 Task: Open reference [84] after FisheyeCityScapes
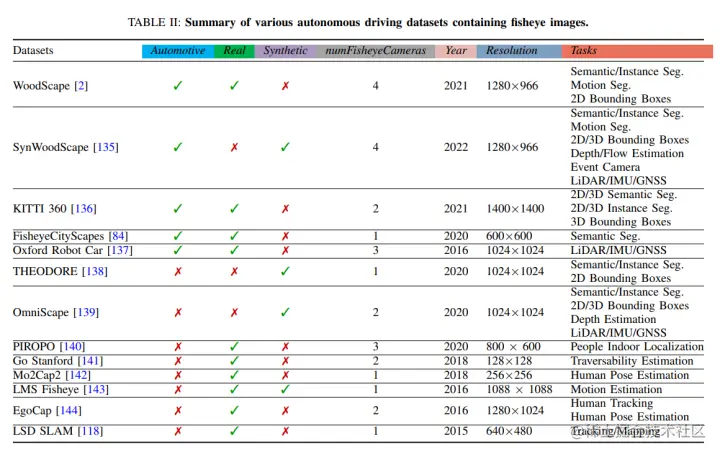(118, 236)
